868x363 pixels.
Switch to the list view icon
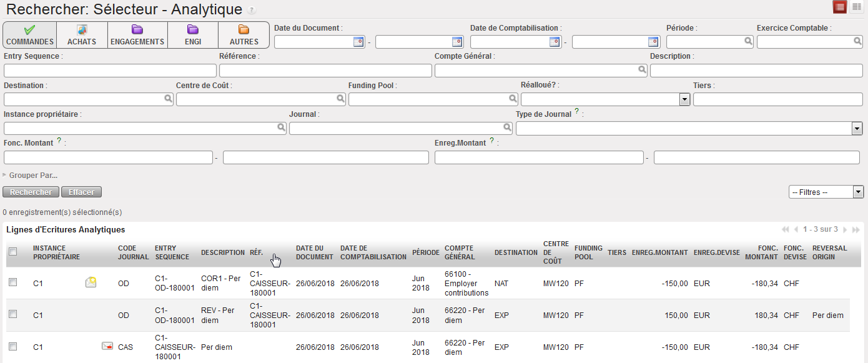[840, 7]
